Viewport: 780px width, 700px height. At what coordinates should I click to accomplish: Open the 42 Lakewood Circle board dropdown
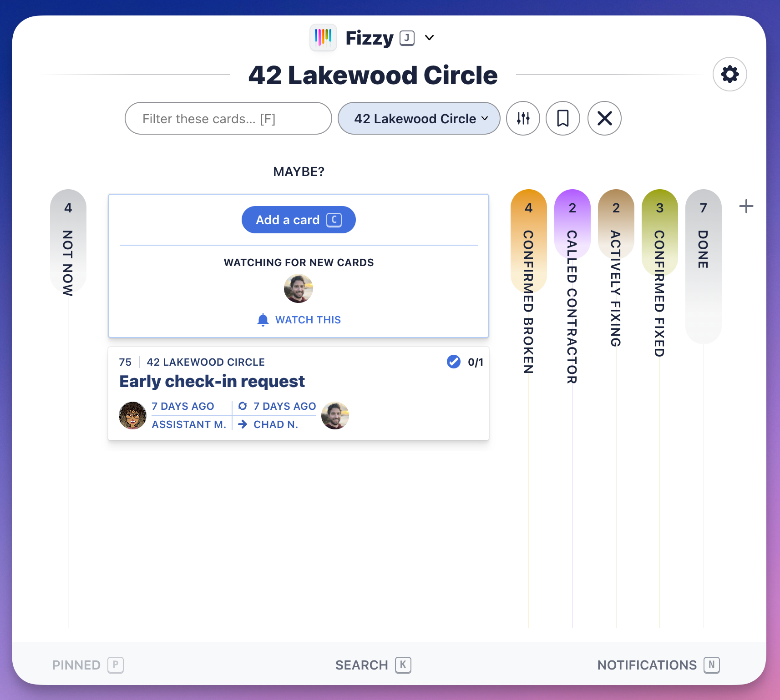tap(418, 118)
